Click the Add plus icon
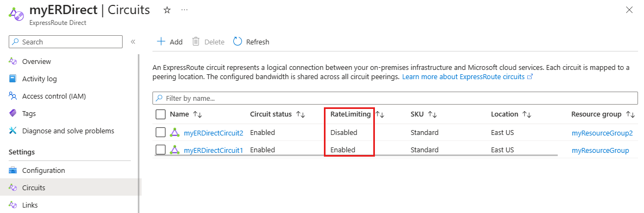Screen dimensions: 644x213 [x=162, y=41]
